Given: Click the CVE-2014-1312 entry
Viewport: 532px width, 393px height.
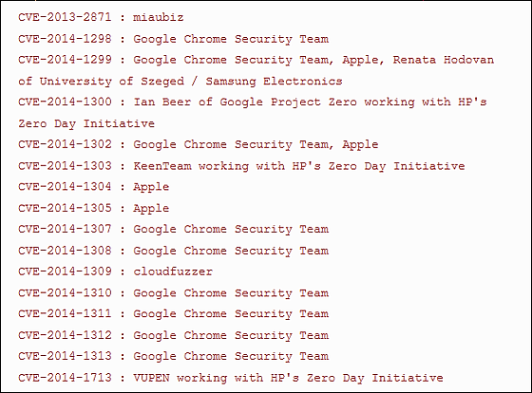Looking at the screenshot, I should tap(173, 335).
